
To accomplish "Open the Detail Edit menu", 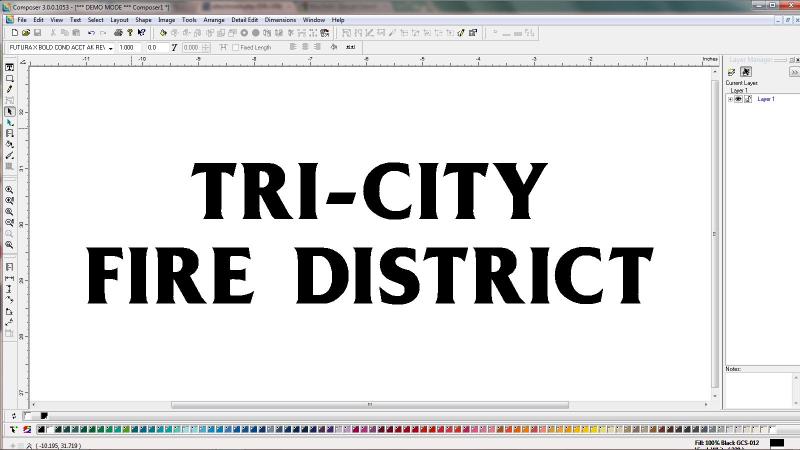I will [x=244, y=20].
